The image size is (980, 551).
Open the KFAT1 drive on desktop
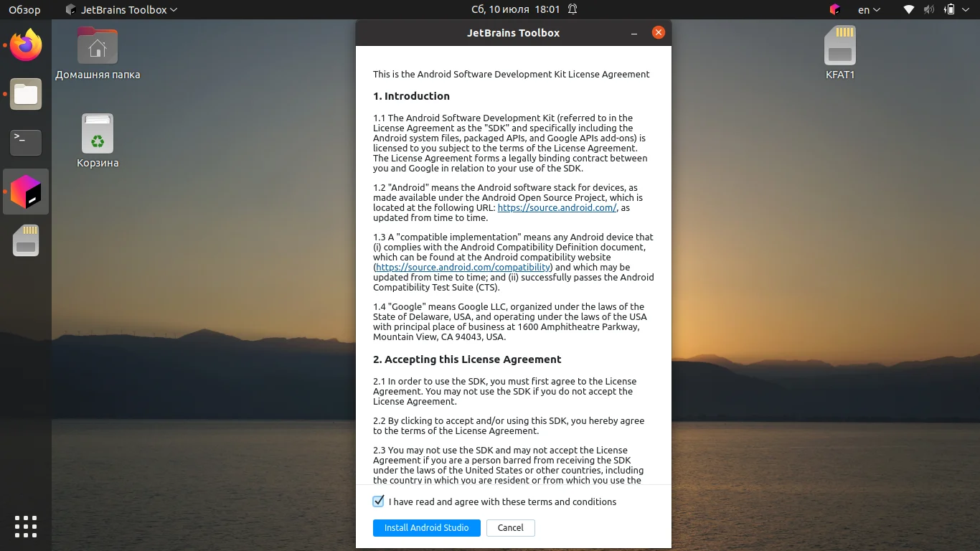pos(840,53)
